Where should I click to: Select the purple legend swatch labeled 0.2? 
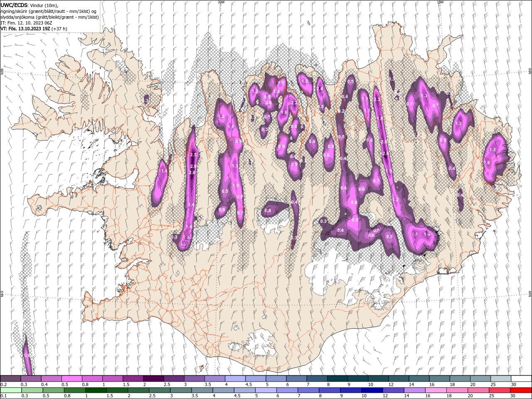[10, 379]
